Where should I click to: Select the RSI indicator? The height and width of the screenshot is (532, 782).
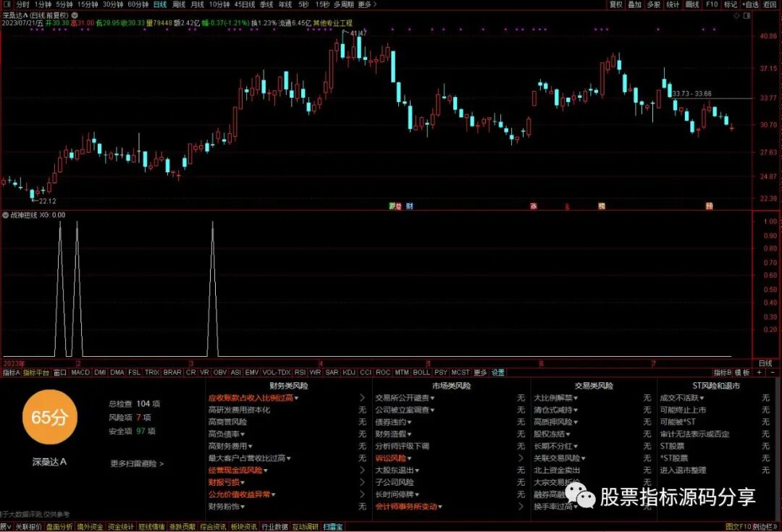300,373
